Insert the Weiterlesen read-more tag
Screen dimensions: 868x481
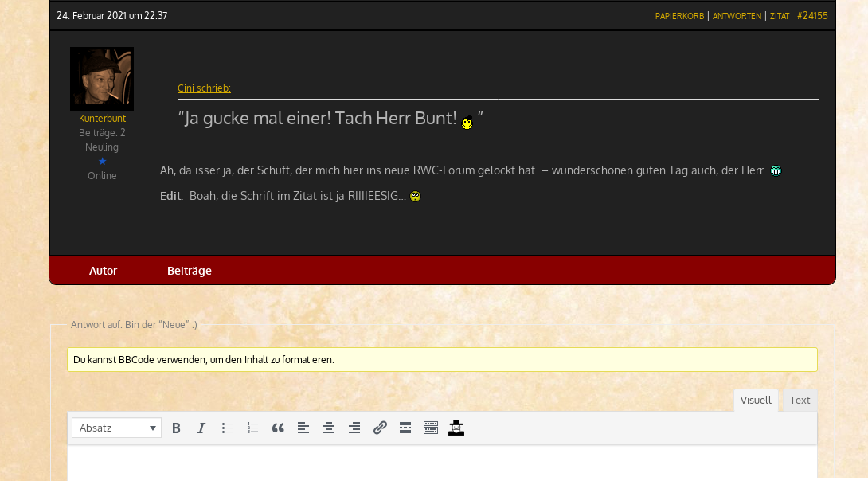click(x=405, y=428)
